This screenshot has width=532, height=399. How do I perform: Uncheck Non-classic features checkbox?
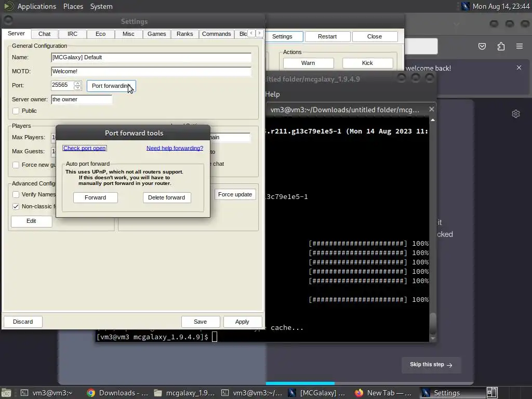click(x=16, y=206)
